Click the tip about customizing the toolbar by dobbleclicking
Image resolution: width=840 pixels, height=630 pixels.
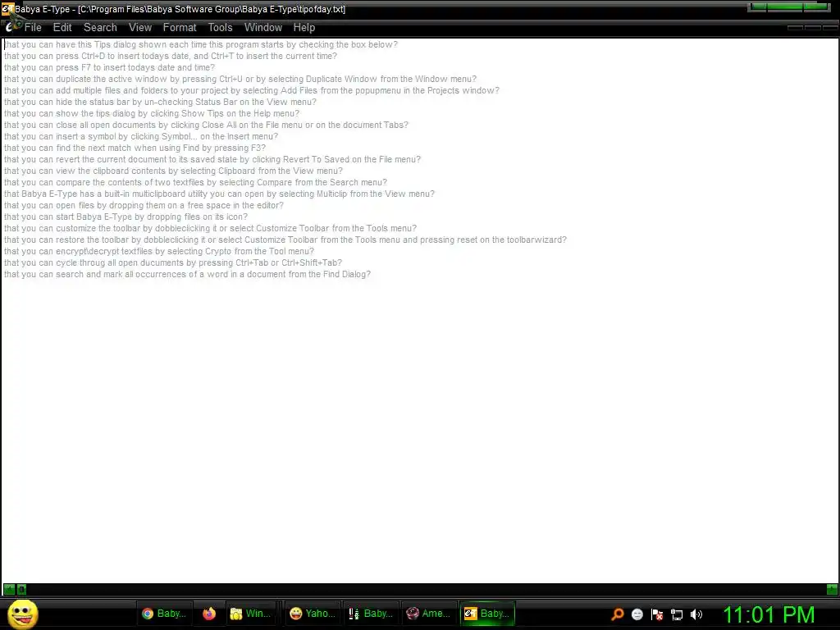coord(210,228)
